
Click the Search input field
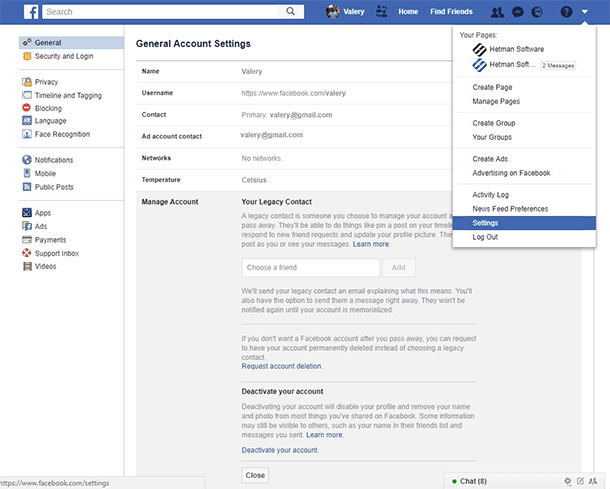coord(160,12)
